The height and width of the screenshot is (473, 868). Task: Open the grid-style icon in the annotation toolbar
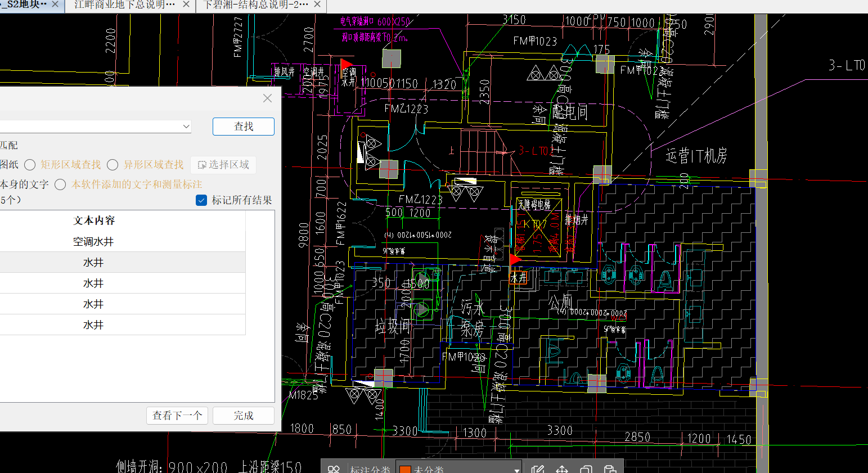pyautogui.click(x=334, y=469)
